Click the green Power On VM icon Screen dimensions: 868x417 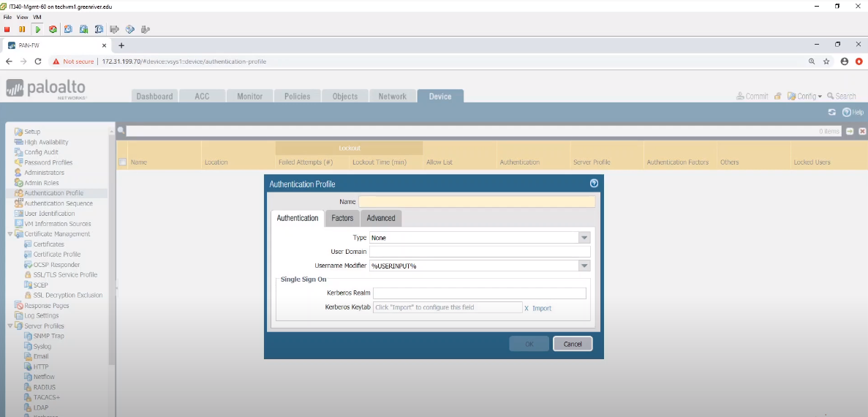pyautogui.click(x=37, y=29)
